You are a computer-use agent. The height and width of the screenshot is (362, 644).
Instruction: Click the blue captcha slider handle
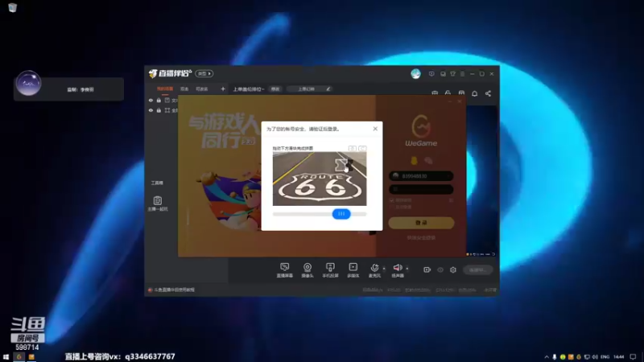(341, 214)
